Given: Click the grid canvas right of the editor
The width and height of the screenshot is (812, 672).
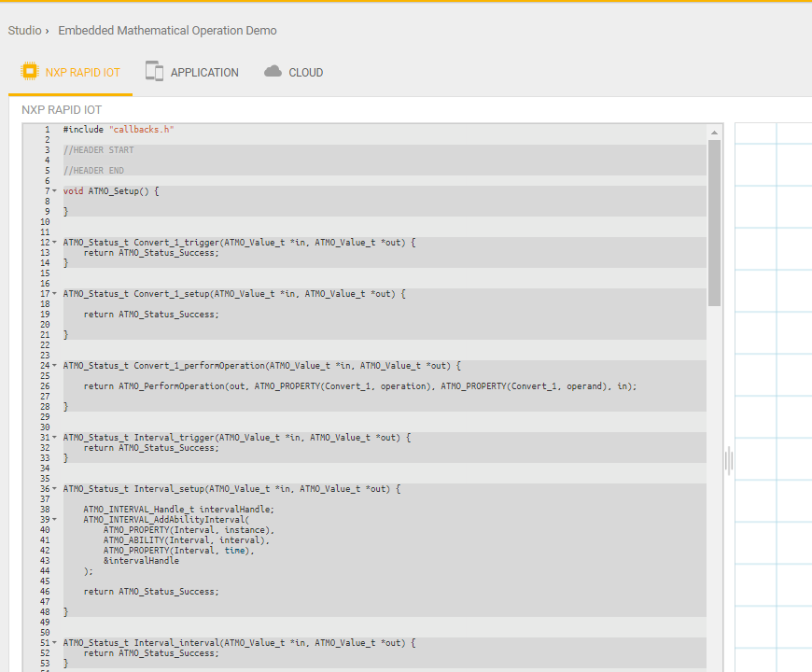Looking at the screenshot, I should coord(773,373).
